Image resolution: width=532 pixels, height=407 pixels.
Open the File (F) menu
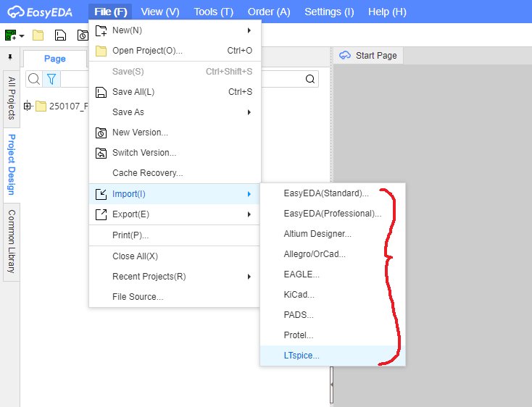[x=111, y=12]
